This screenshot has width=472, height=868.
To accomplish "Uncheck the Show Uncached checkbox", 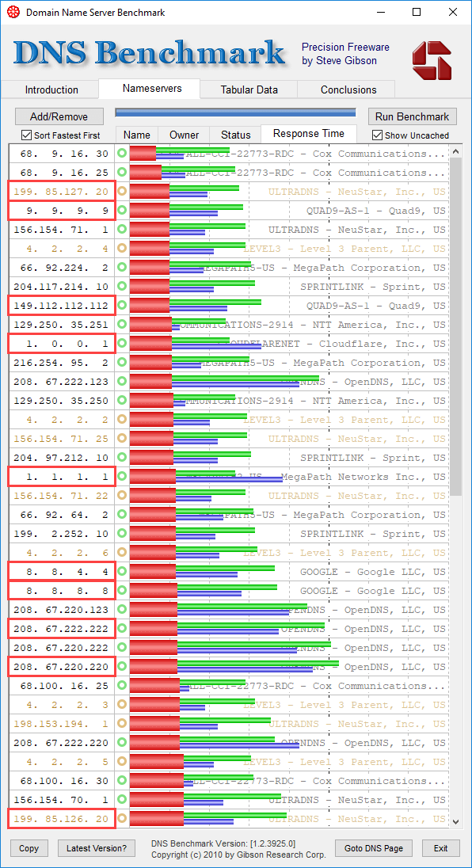I will pos(378,135).
